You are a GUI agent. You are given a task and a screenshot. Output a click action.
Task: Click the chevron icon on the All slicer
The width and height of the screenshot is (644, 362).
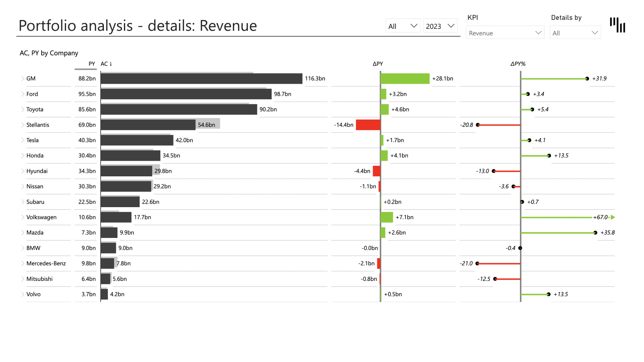point(413,25)
